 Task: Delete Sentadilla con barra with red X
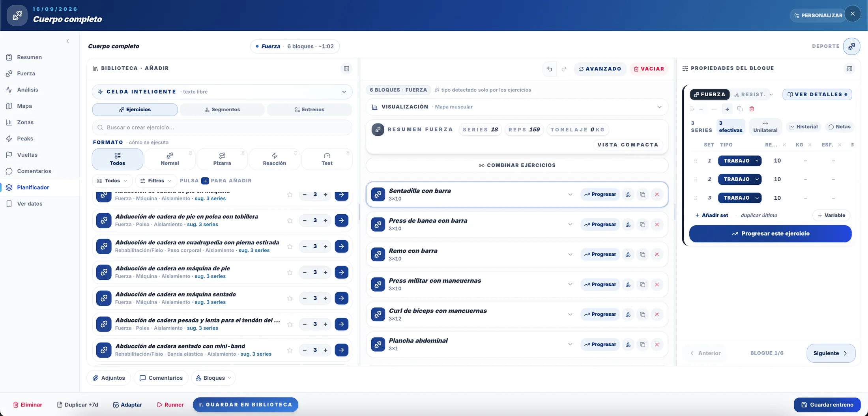point(657,194)
